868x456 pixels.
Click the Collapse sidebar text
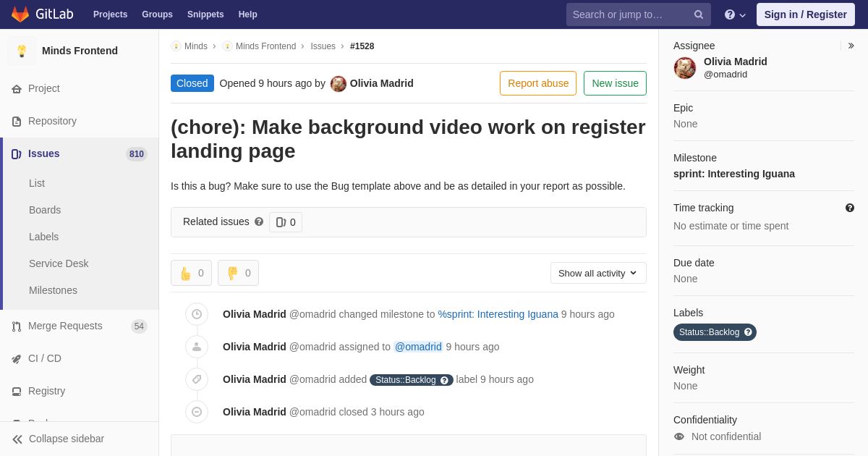pyautogui.click(x=67, y=439)
